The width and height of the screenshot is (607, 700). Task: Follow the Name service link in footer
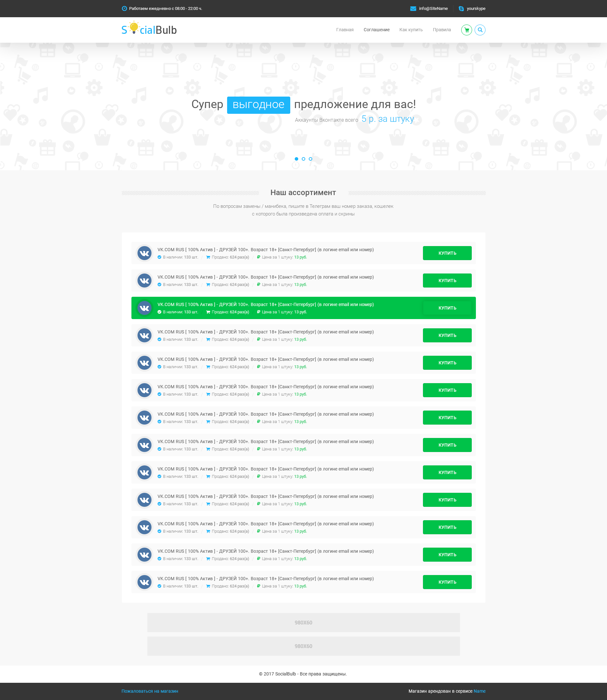coord(479,691)
